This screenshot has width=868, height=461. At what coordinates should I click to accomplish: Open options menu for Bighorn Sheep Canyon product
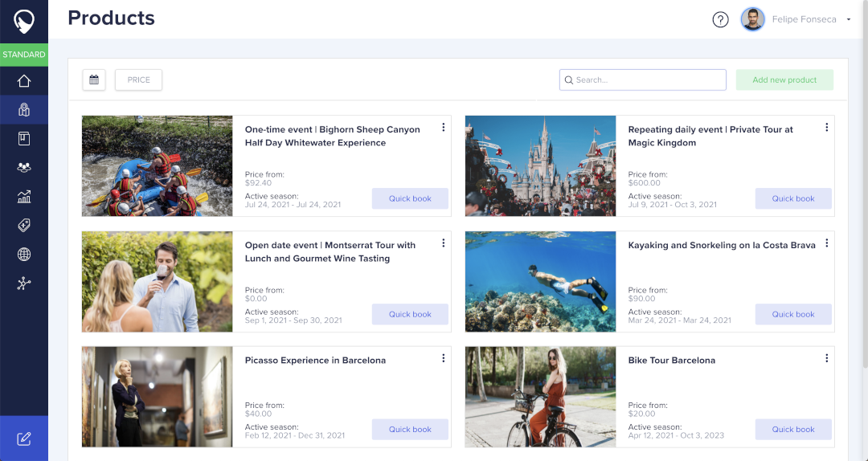443,128
